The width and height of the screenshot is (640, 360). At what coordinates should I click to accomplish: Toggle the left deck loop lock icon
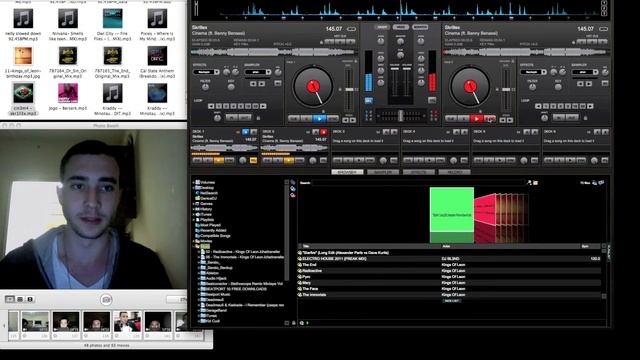click(x=258, y=118)
